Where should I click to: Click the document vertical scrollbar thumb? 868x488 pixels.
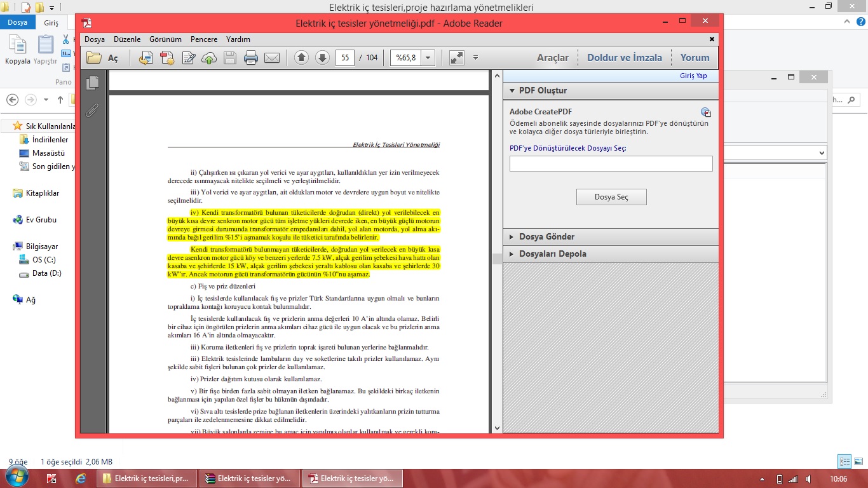(x=496, y=259)
